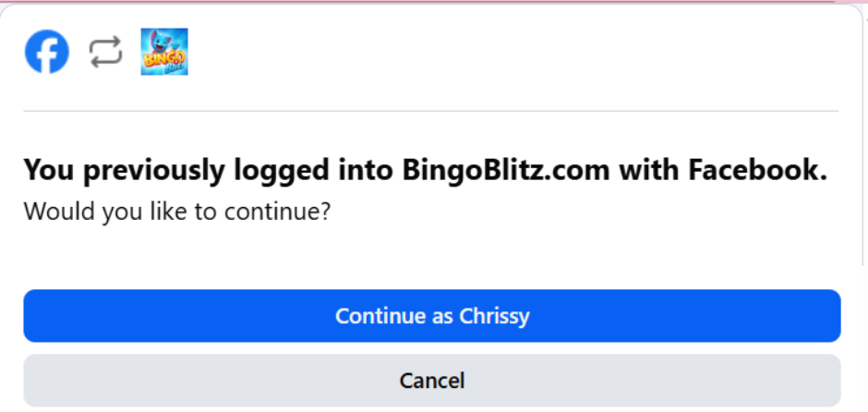Click the two-arrow exchange icon
The image size is (868, 412).
coord(105,53)
